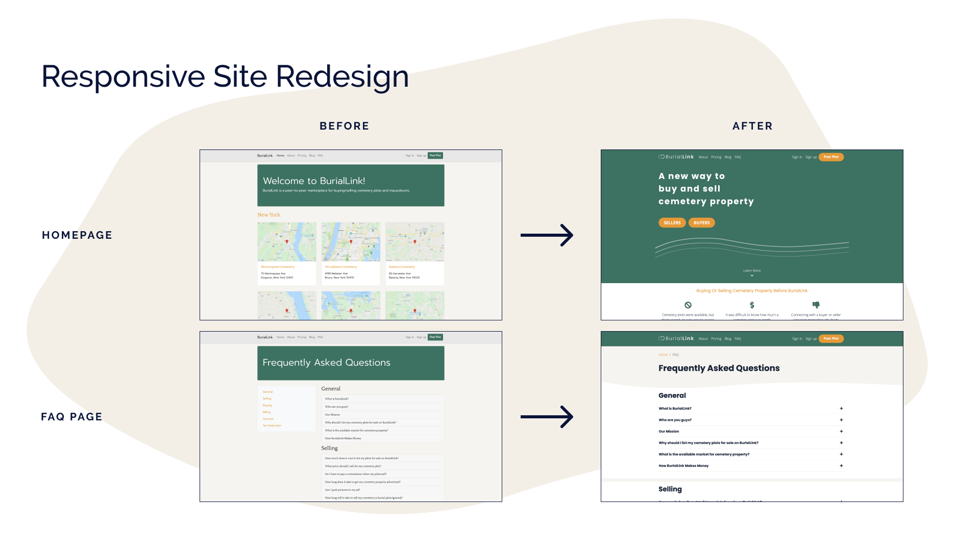Click the thumbs-down icon on homepage

pos(816,305)
